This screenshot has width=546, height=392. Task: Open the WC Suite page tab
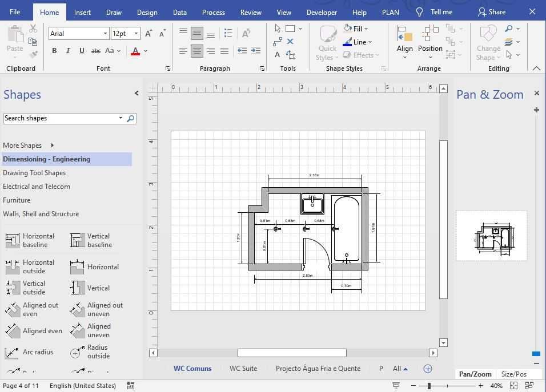click(x=243, y=369)
